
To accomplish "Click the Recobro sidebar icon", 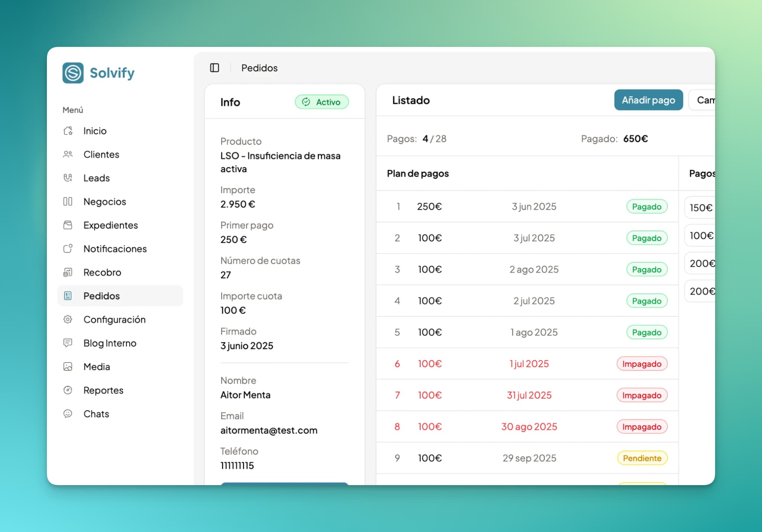I will pyautogui.click(x=68, y=272).
